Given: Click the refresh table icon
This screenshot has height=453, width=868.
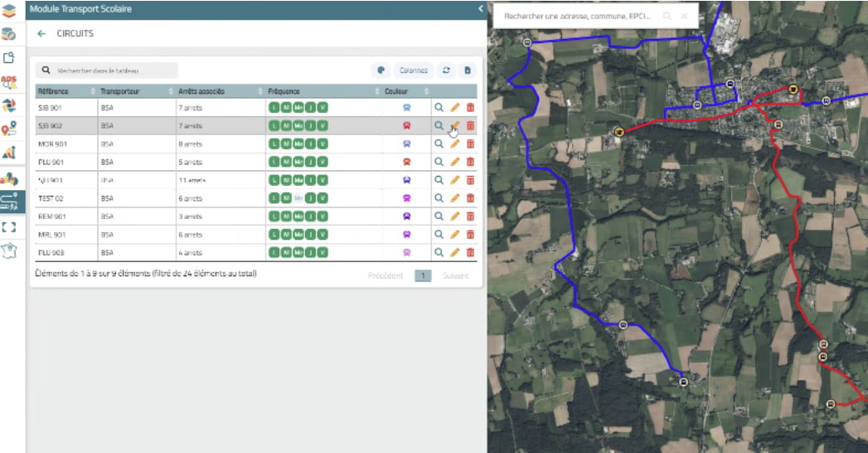Looking at the screenshot, I should [446, 71].
